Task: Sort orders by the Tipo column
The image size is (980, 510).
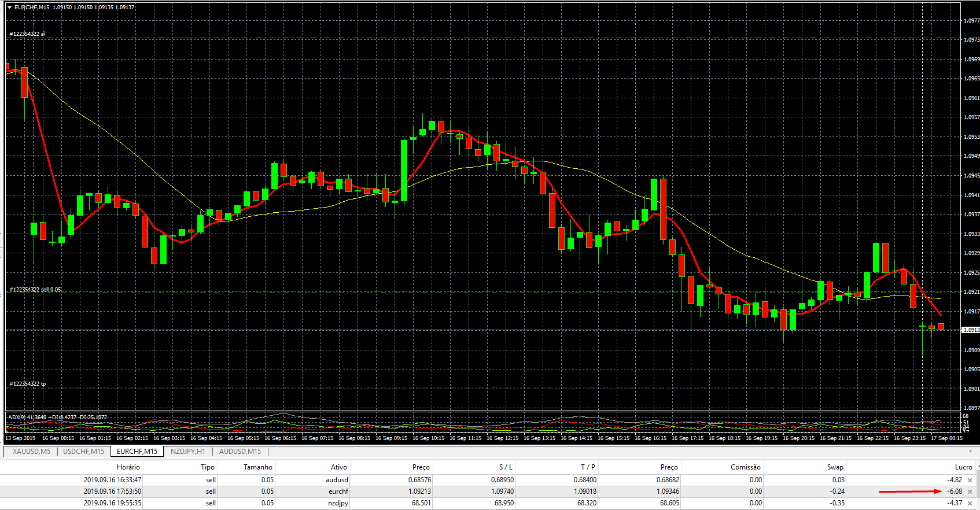Action: pyautogui.click(x=208, y=467)
